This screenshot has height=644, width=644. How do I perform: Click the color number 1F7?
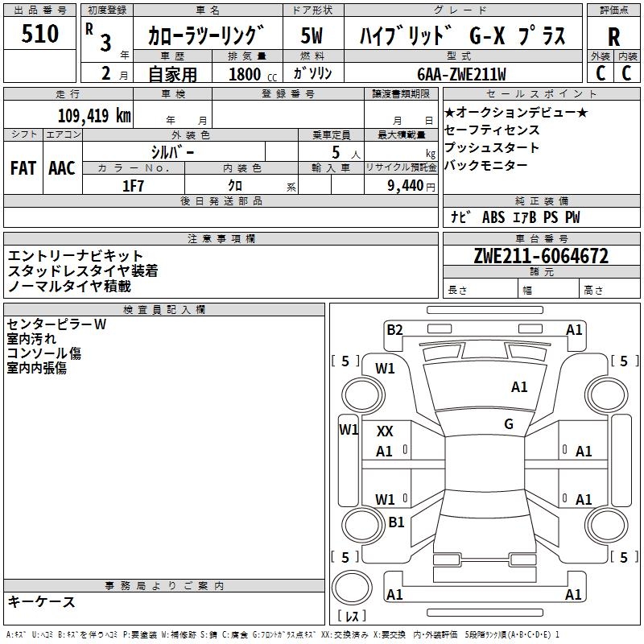[x=133, y=186]
